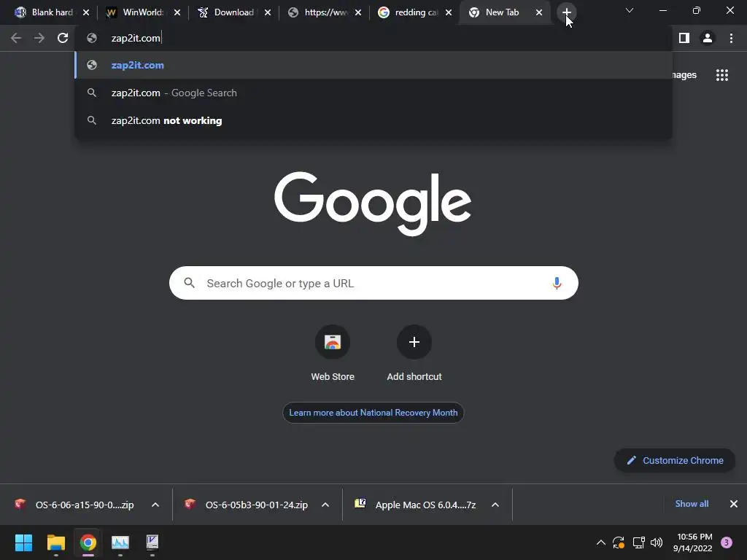Click the magnifier in Google search box
Screen dimensions: 747x560
[x=190, y=283]
